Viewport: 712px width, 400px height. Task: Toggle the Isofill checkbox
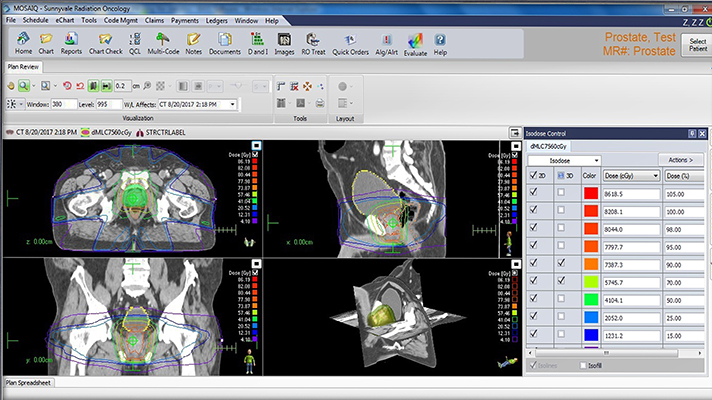click(x=581, y=366)
